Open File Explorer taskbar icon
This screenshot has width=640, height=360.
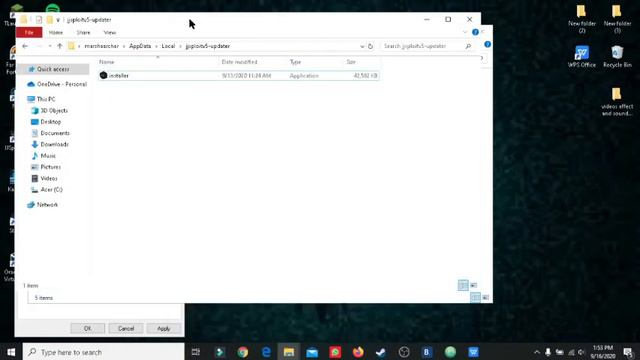pos(289,352)
